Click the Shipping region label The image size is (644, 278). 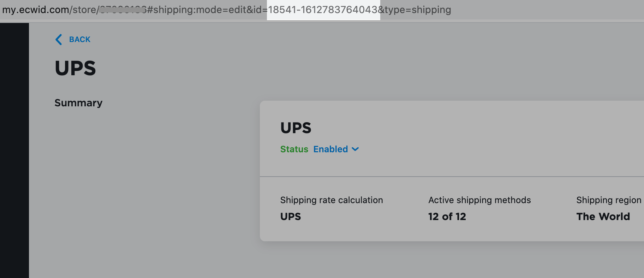tap(609, 200)
